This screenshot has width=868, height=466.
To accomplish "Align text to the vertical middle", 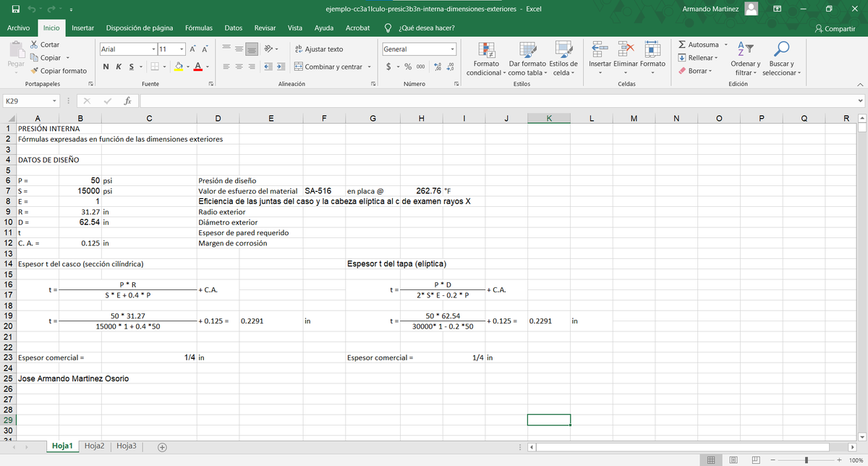I will pyautogui.click(x=239, y=49).
